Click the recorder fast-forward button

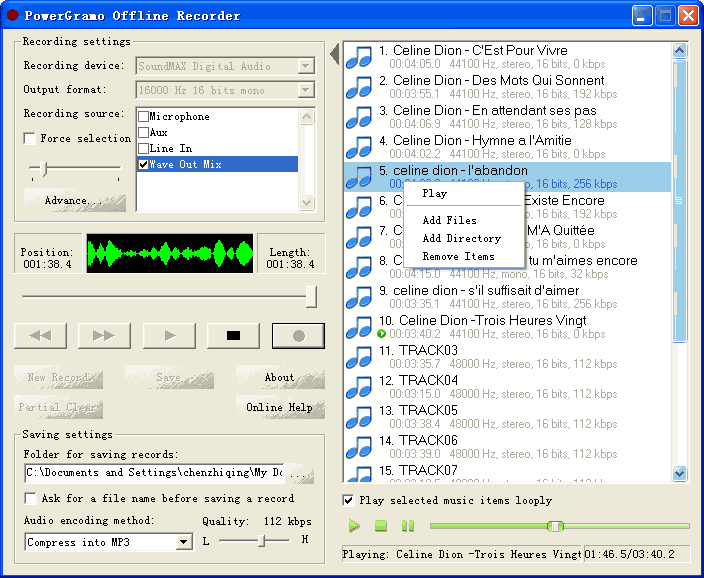(104, 335)
